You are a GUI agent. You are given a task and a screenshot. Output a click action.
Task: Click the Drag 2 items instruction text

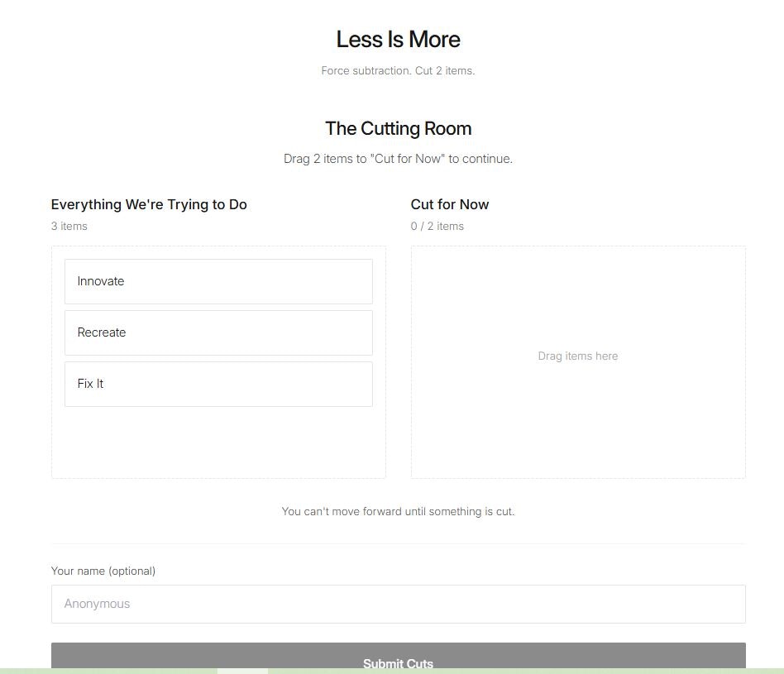398,158
